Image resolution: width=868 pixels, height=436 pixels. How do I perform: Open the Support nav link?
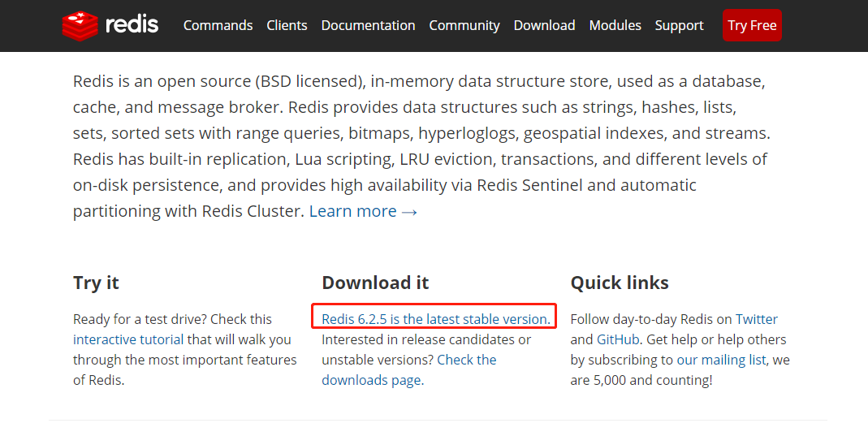point(680,25)
